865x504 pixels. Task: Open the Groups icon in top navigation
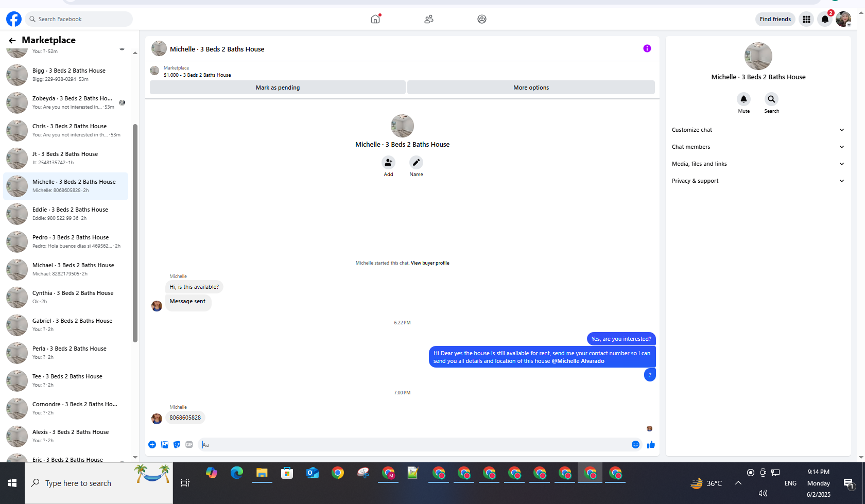point(482,19)
